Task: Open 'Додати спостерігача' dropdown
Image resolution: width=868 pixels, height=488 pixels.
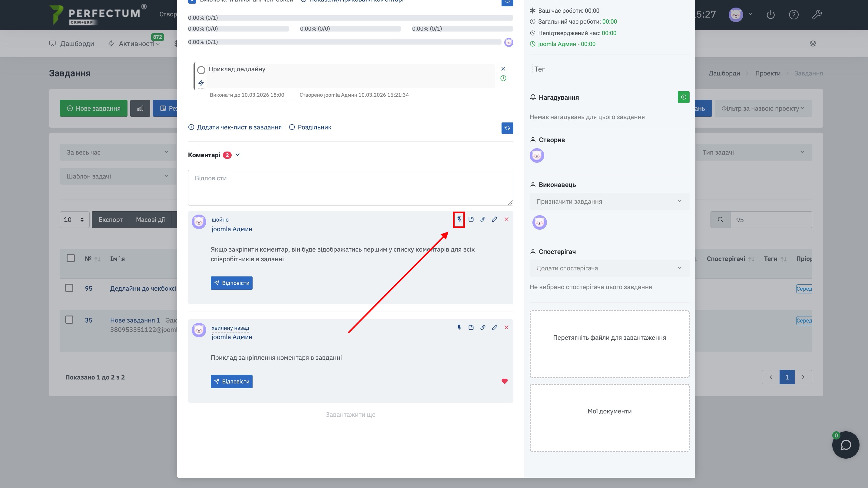Action: (x=609, y=268)
